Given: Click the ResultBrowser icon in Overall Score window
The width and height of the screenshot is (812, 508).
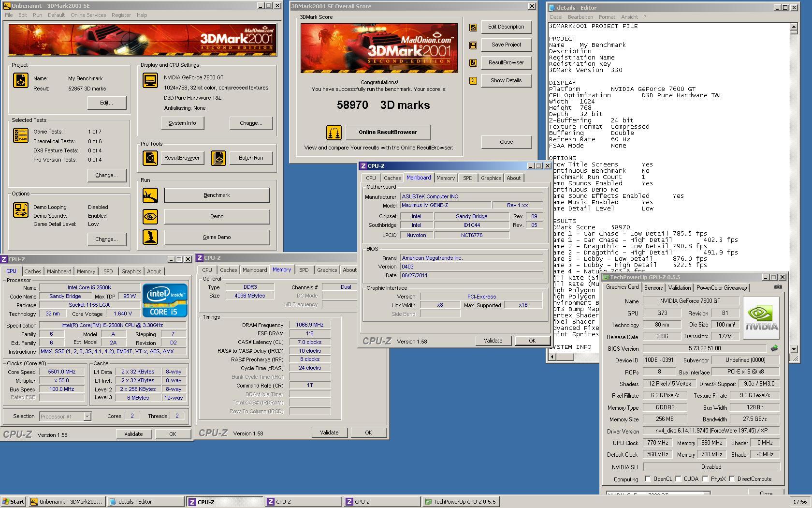Looking at the screenshot, I should click(473, 63).
